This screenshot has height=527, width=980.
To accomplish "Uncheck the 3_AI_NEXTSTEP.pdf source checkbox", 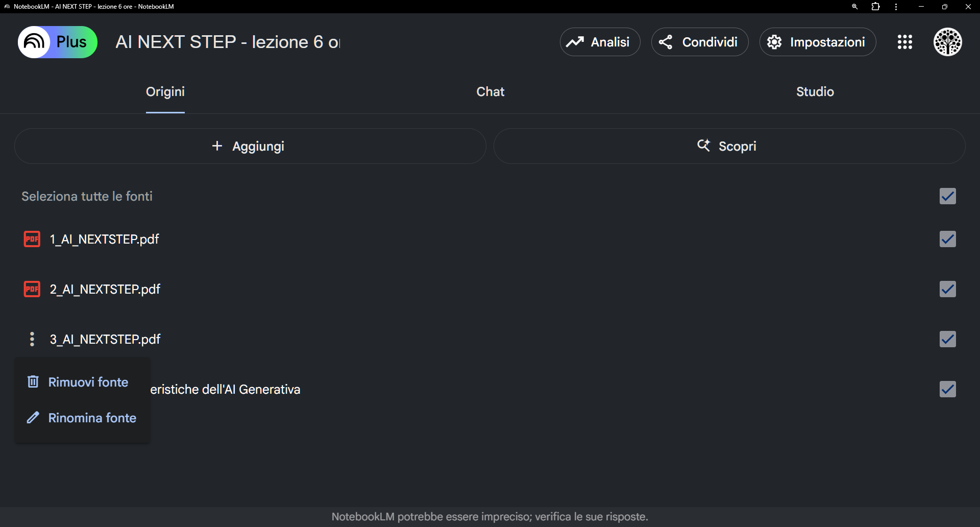I will 948,339.
